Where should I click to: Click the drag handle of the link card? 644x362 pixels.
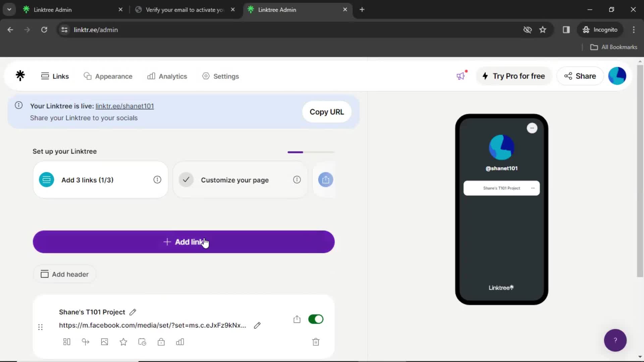tap(40, 327)
